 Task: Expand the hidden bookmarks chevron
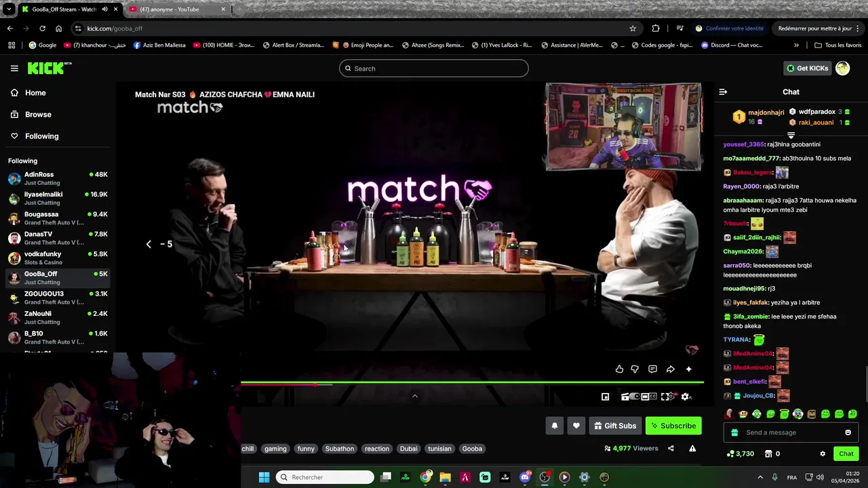(796, 45)
